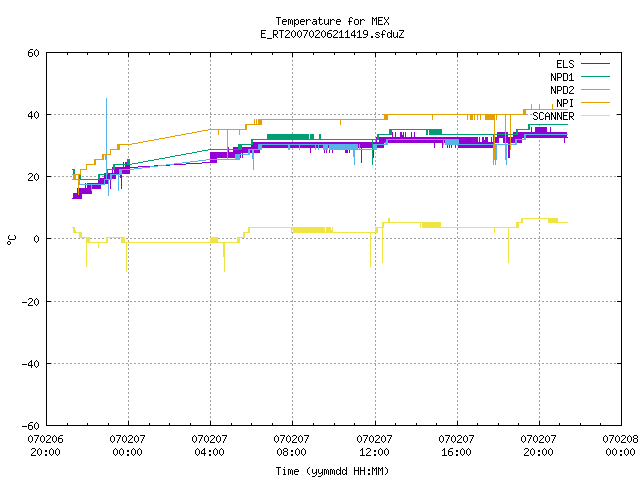
Task: Click the green NPD1 legend line sample
Action: click(x=595, y=76)
